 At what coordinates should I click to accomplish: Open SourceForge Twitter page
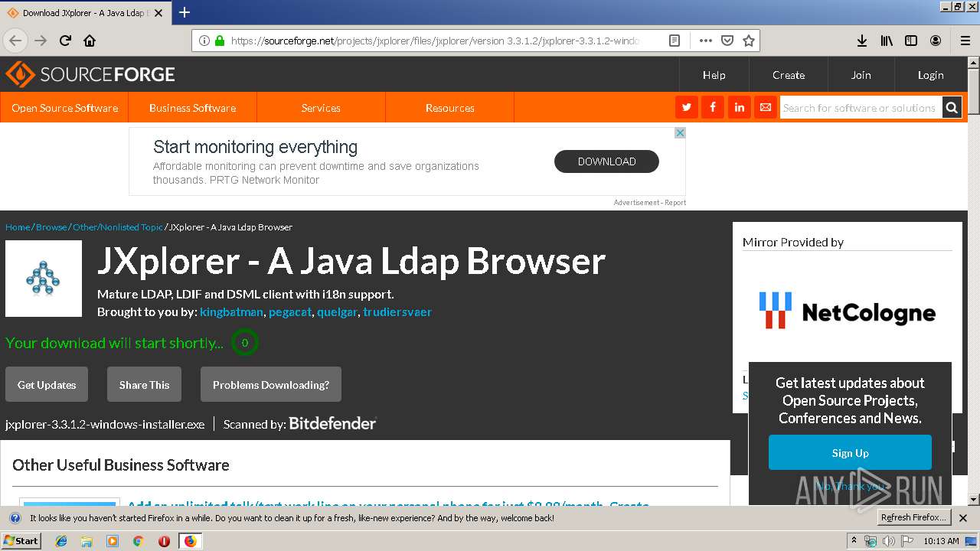pyautogui.click(x=687, y=107)
